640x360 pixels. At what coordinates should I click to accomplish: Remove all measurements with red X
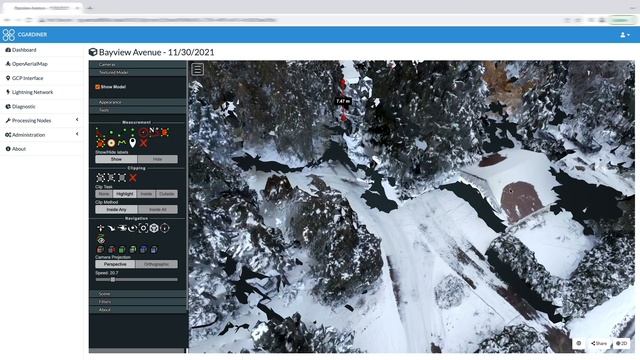pyautogui.click(x=143, y=143)
